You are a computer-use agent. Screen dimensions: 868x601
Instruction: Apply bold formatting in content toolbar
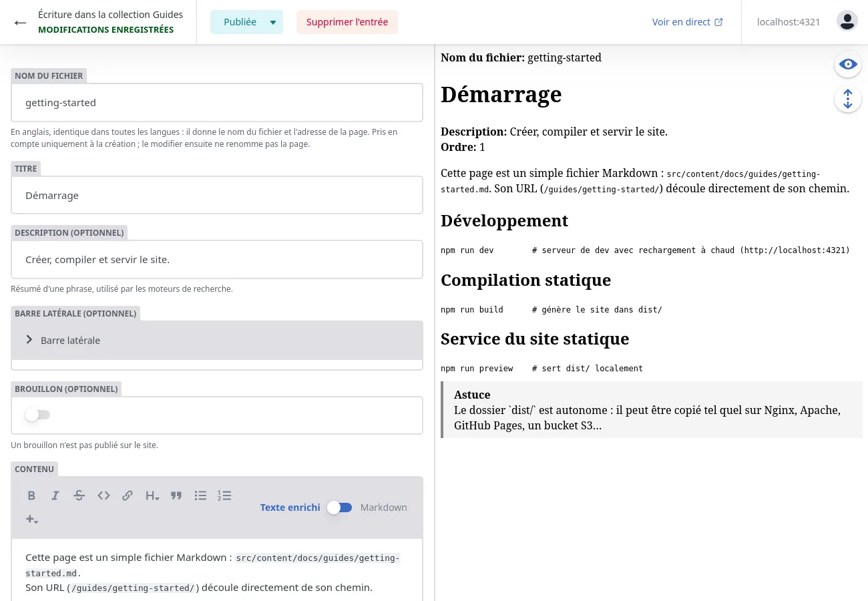(31, 495)
